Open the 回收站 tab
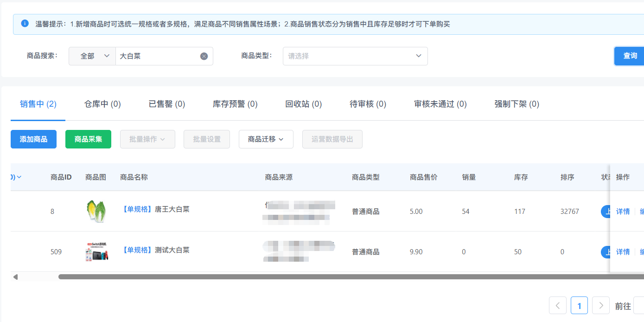644x322 pixels. 303,104
